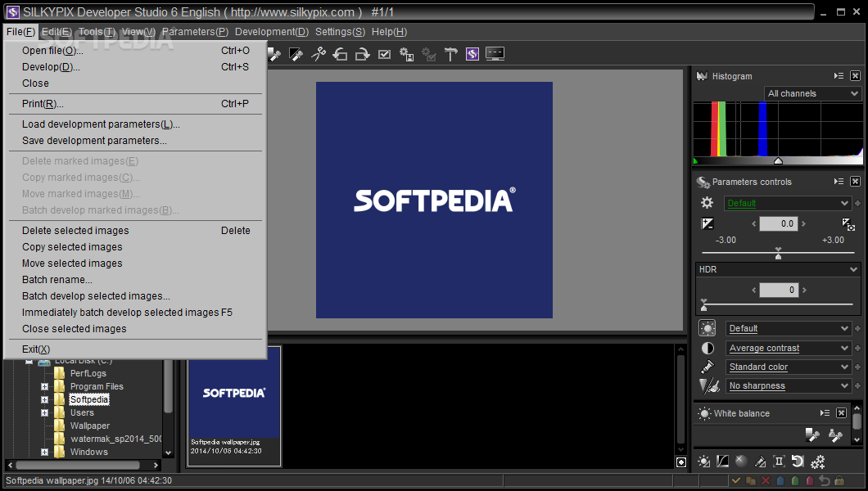Image resolution: width=868 pixels, height=491 pixels.
Task: Select skin color tool in White balance panel
Action: click(835, 435)
